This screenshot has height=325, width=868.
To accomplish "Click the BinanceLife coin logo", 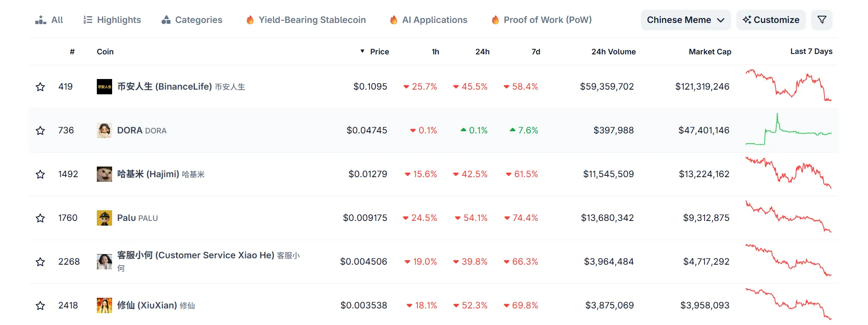I will 104,87.
